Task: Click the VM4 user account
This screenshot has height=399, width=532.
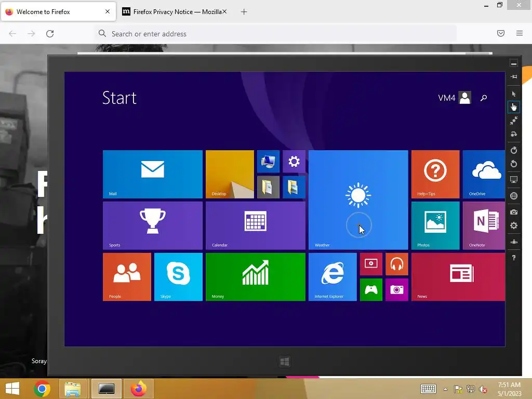Action: pyautogui.click(x=455, y=98)
